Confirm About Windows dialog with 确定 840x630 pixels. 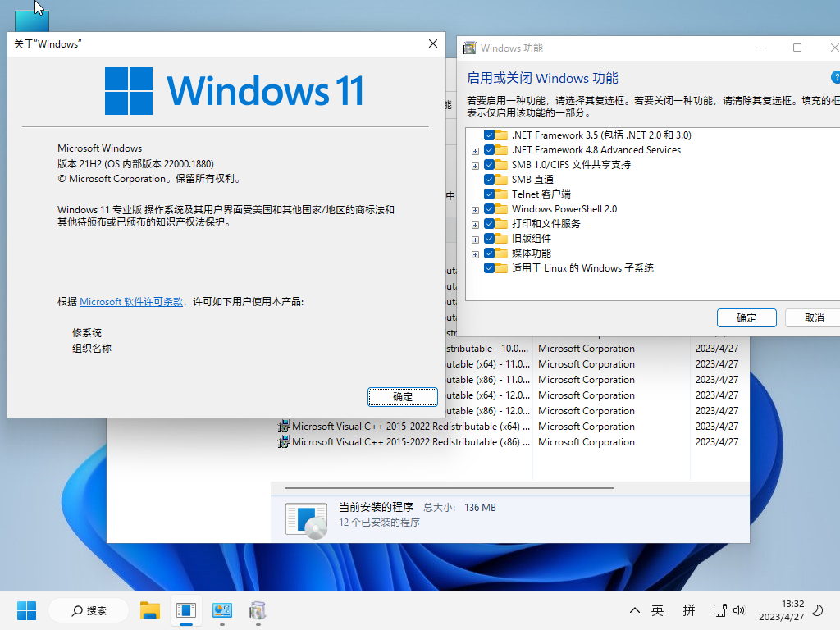click(402, 396)
